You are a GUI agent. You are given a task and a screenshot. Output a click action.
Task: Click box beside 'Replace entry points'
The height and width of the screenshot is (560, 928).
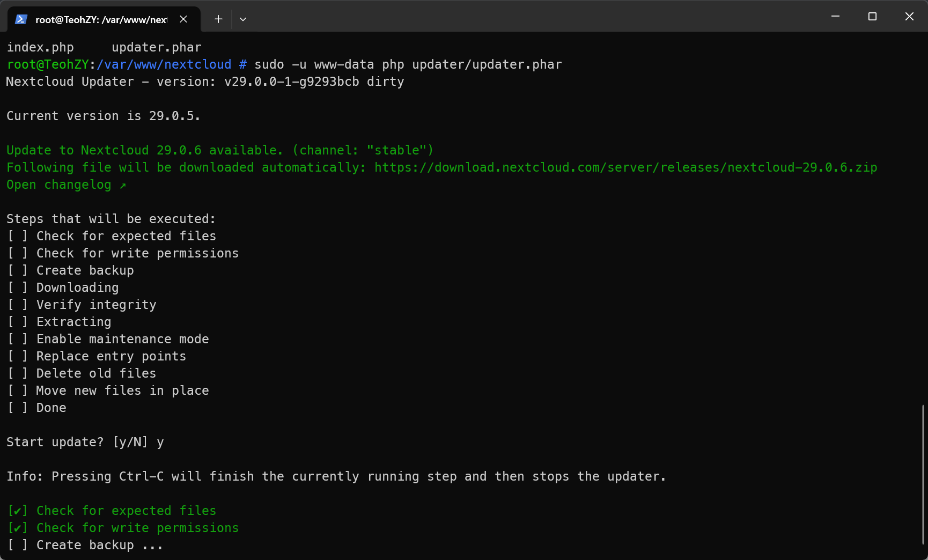18,356
